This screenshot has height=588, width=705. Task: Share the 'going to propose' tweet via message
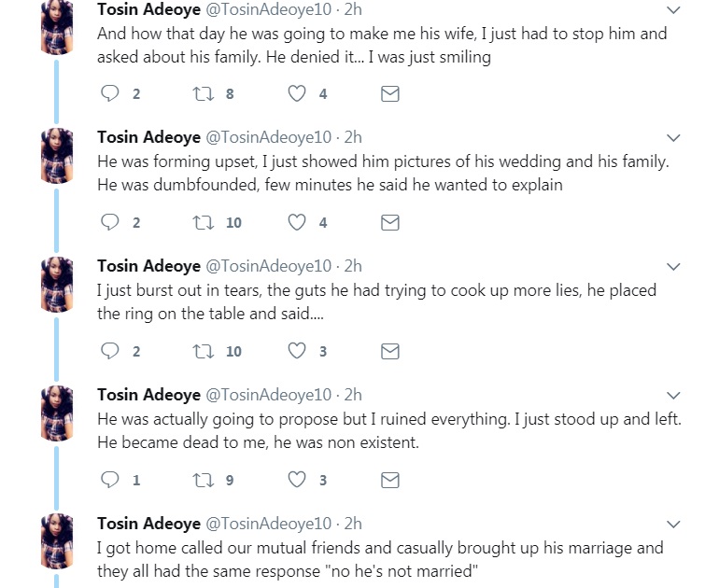pos(391,480)
